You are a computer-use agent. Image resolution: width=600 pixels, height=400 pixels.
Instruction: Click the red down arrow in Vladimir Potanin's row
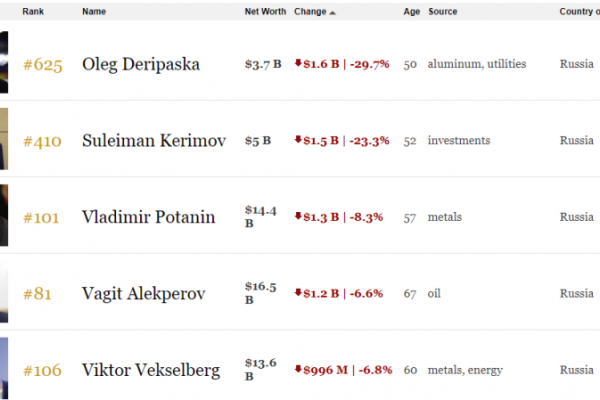tap(297, 216)
